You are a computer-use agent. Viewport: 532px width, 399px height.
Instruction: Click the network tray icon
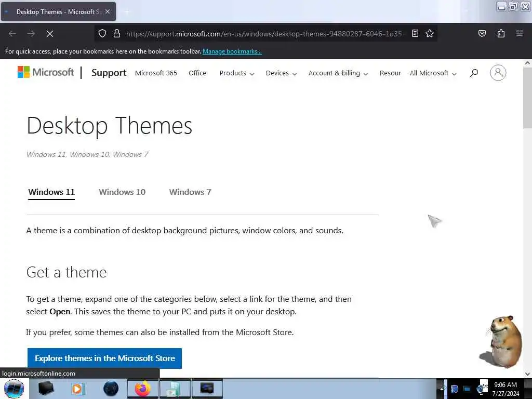pyautogui.click(x=467, y=389)
